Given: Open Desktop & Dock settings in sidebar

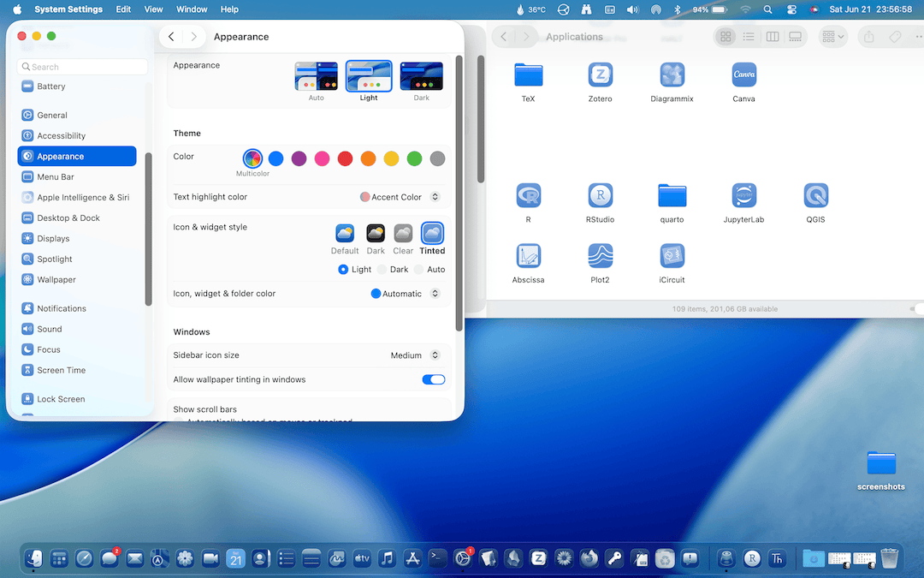Looking at the screenshot, I should (68, 218).
